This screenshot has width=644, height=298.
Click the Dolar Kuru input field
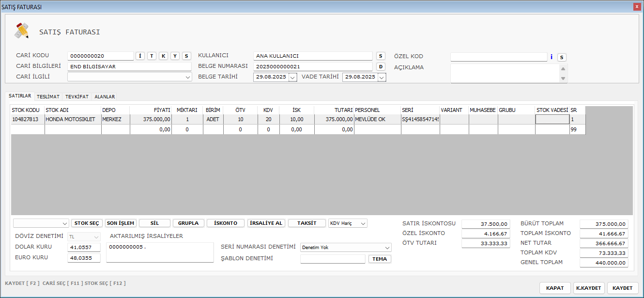click(x=84, y=247)
